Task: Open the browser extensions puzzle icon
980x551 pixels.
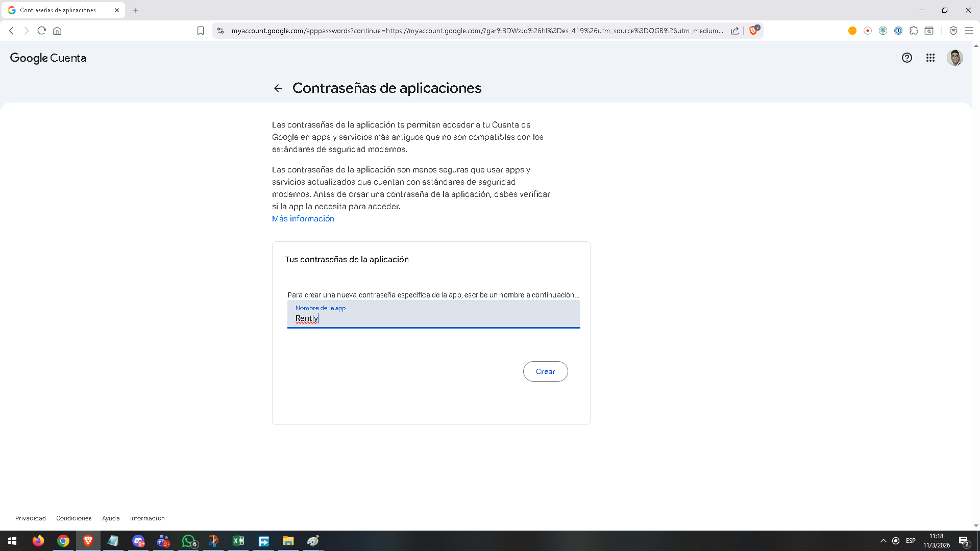Action: 914,31
